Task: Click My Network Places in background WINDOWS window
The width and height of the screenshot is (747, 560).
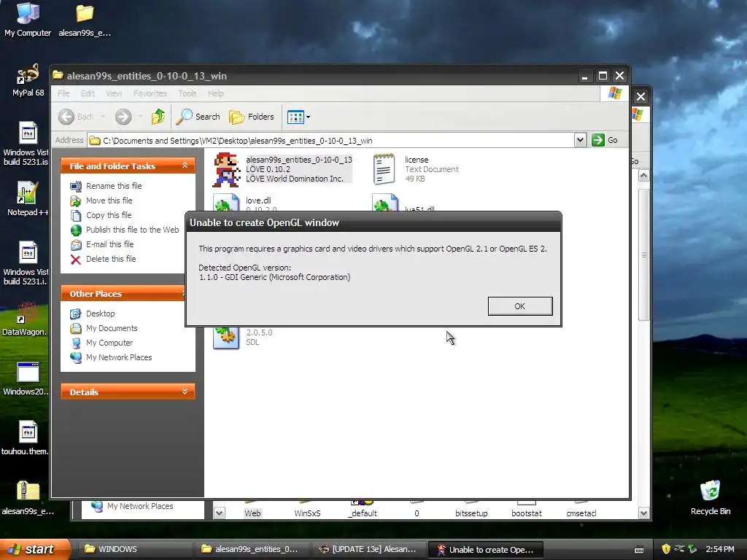Action: click(140, 506)
